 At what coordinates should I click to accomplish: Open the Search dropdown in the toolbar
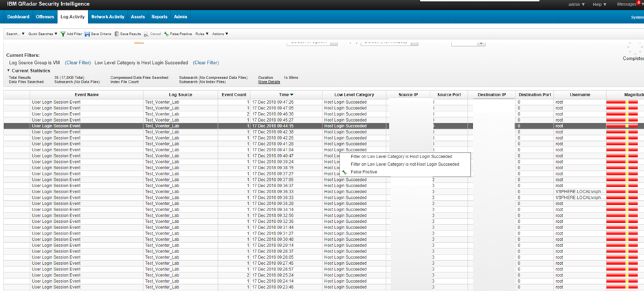click(15, 34)
